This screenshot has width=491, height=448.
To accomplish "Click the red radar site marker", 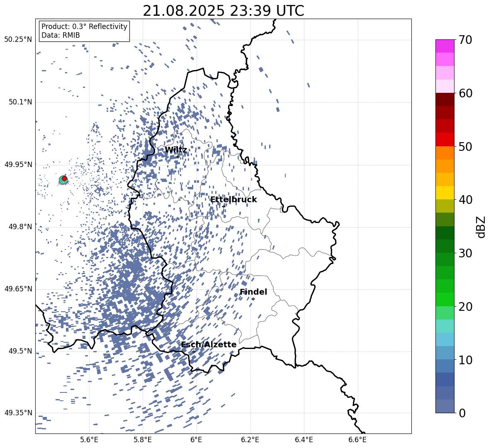I will coord(64,179).
